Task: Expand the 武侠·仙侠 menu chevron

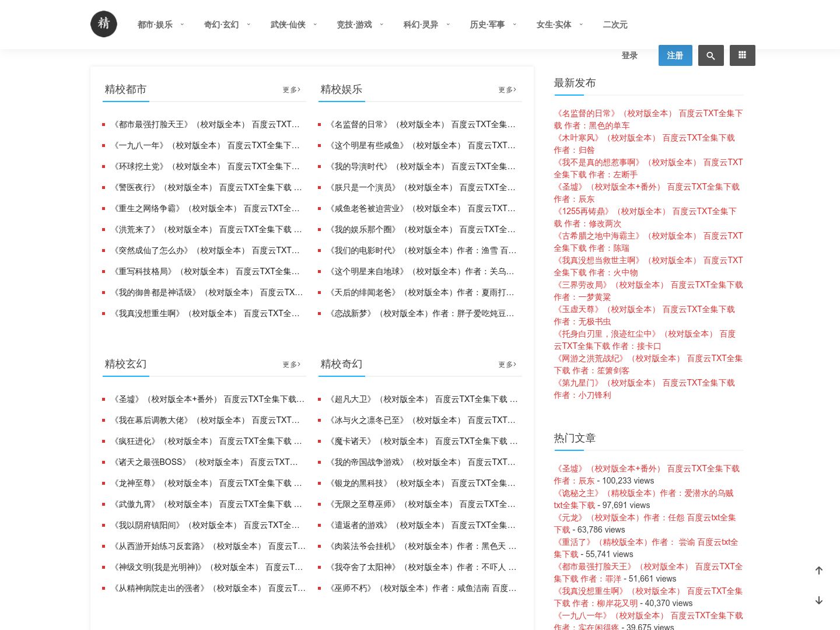Action: (x=315, y=24)
